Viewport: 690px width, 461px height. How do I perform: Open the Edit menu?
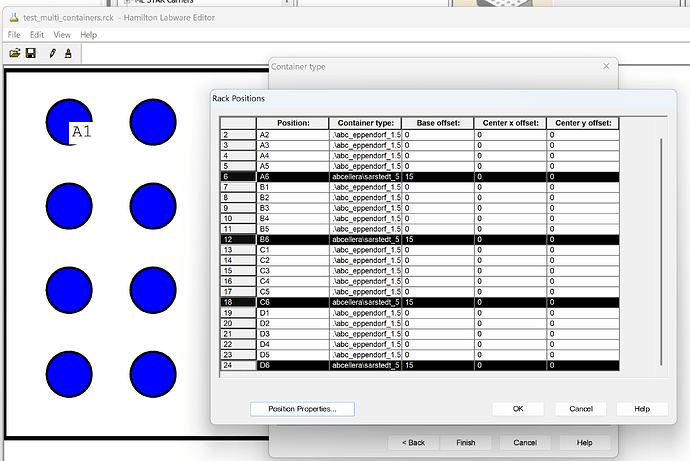[x=37, y=35]
